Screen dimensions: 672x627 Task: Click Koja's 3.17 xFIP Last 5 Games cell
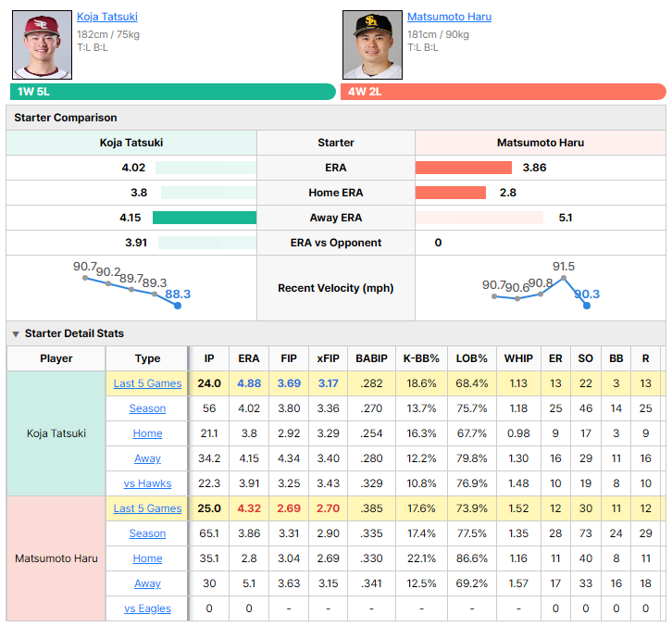[x=329, y=383]
